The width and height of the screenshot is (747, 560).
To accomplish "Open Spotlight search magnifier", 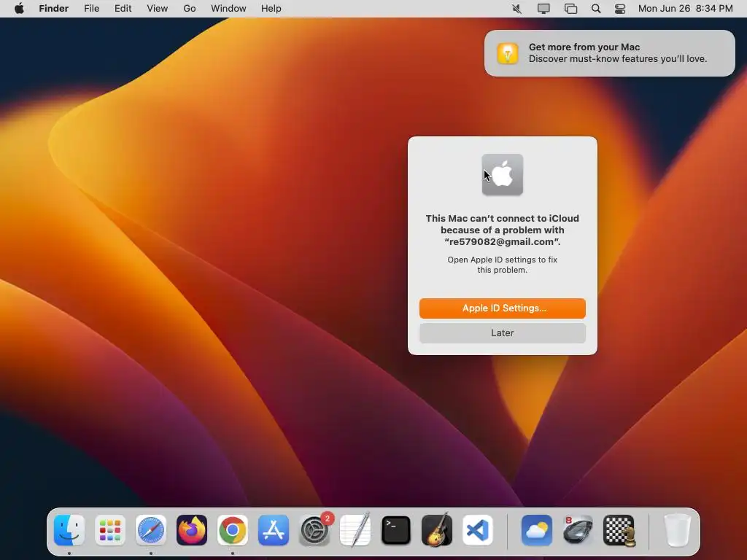I will (x=596, y=9).
